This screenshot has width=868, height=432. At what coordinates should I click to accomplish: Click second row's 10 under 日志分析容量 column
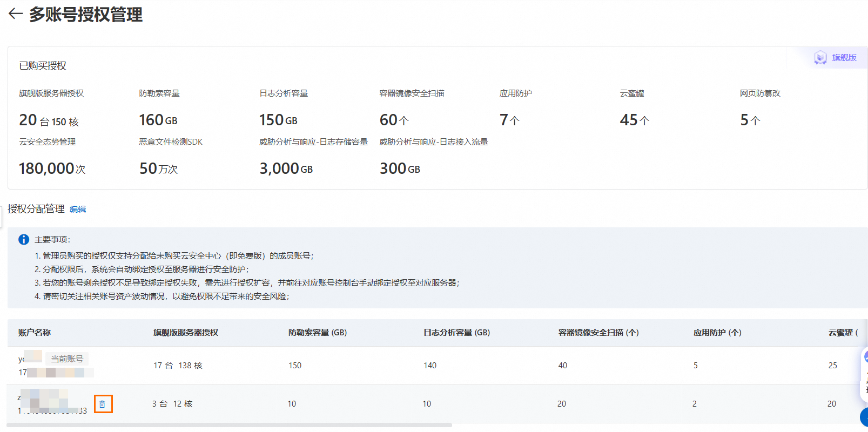click(x=427, y=404)
